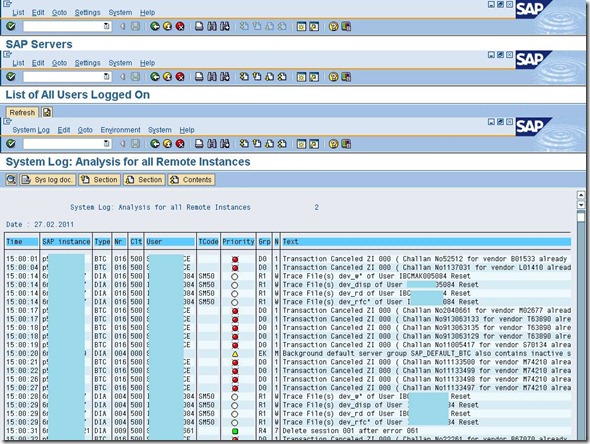This screenshot has height=444, width=590.
Task: Click Sys log doc. button
Action: click(x=48, y=180)
